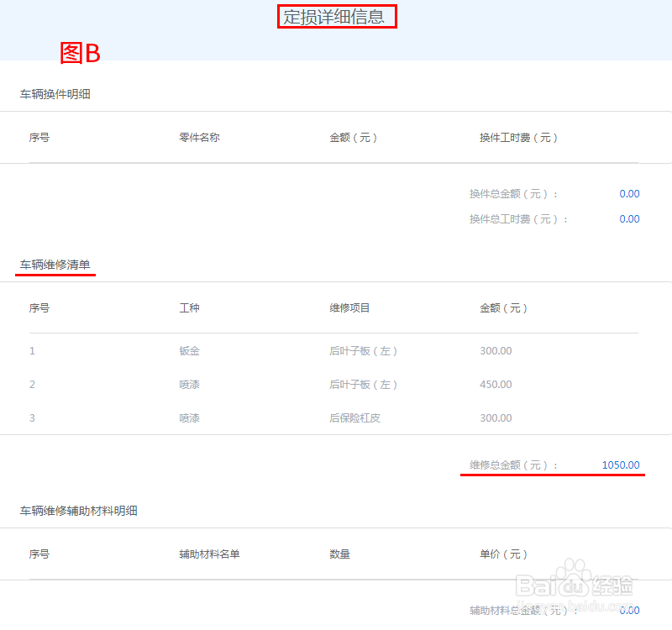This screenshot has width=672, height=630.
Task: Click sequence number 3 in the repair list
Action: coord(32,417)
